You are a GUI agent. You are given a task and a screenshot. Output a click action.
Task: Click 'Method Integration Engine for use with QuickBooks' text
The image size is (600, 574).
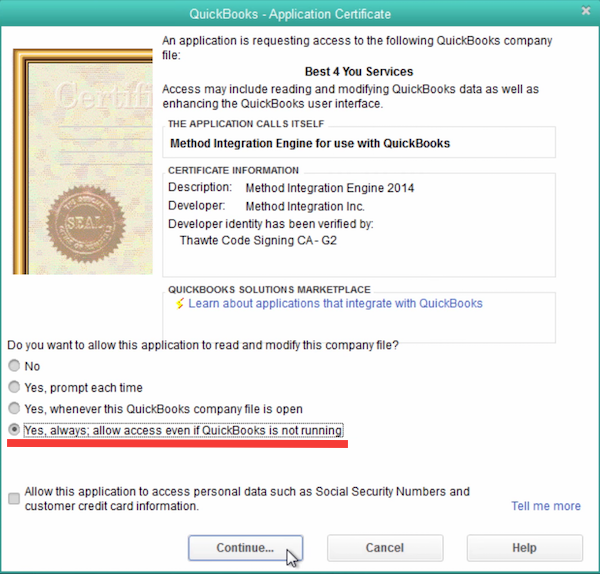tap(310, 144)
